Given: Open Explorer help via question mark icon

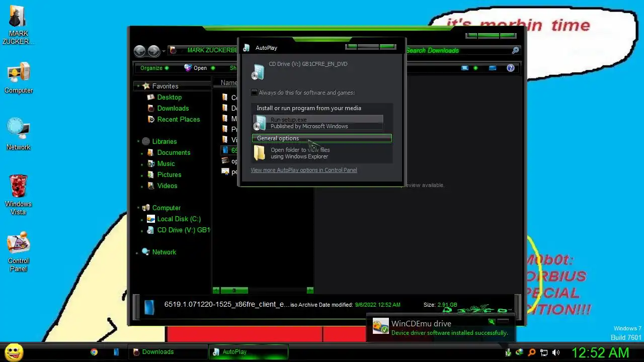Looking at the screenshot, I should coord(511,68).
